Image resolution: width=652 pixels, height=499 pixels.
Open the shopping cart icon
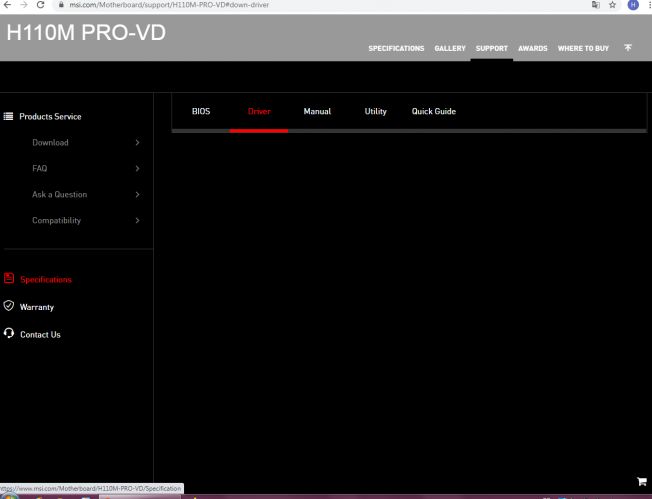(642, 481)
